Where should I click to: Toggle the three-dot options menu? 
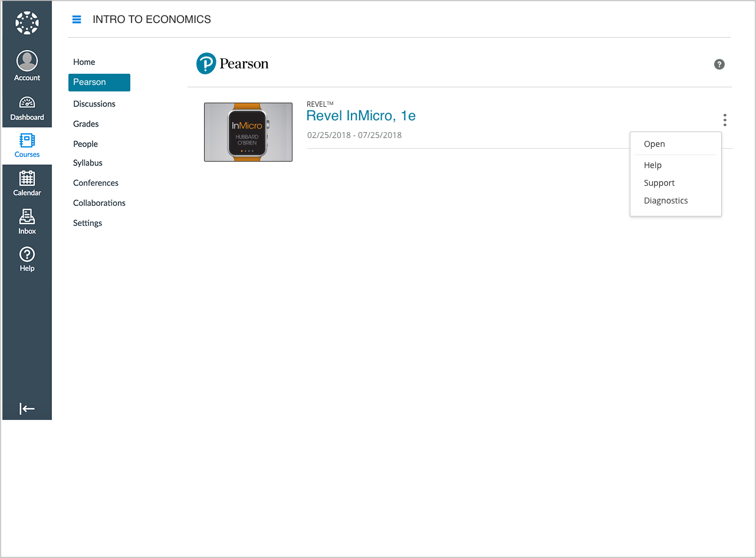(725, 120)
